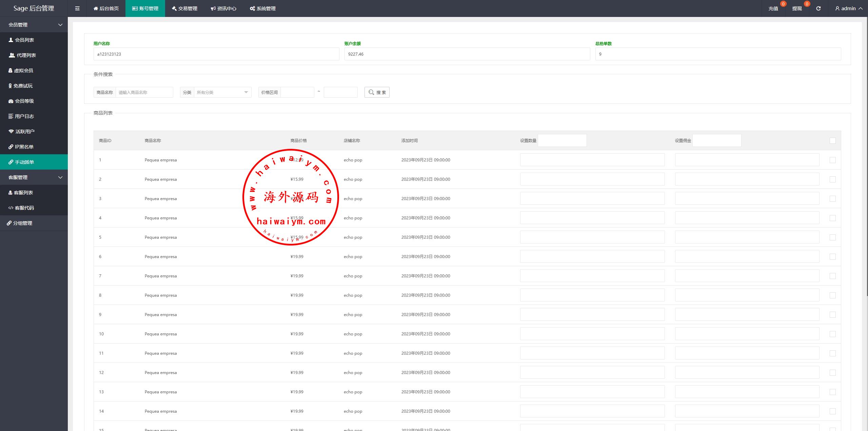Open the 所有分类 category dropdown
Viewport: 868px width, 431px height.
click(222, 92)
